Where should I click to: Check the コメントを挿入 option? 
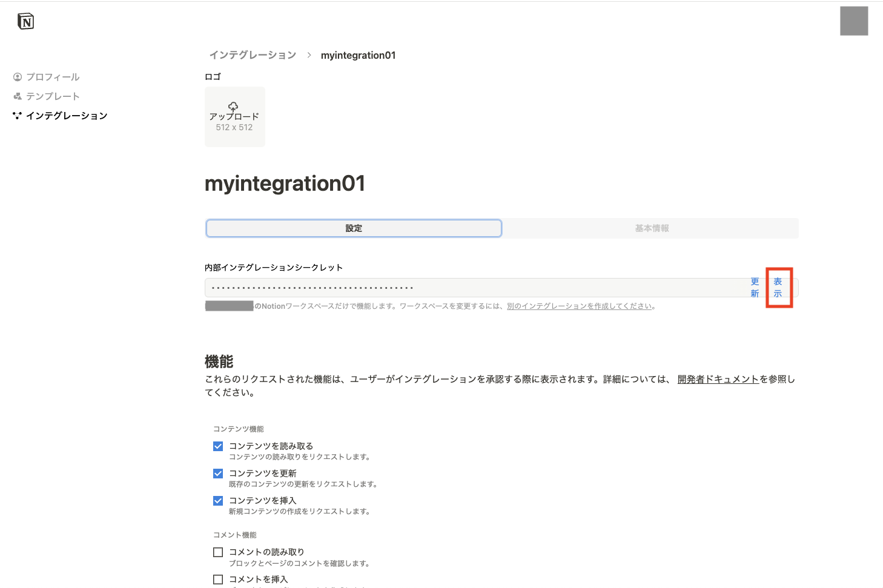click(218, 579)
